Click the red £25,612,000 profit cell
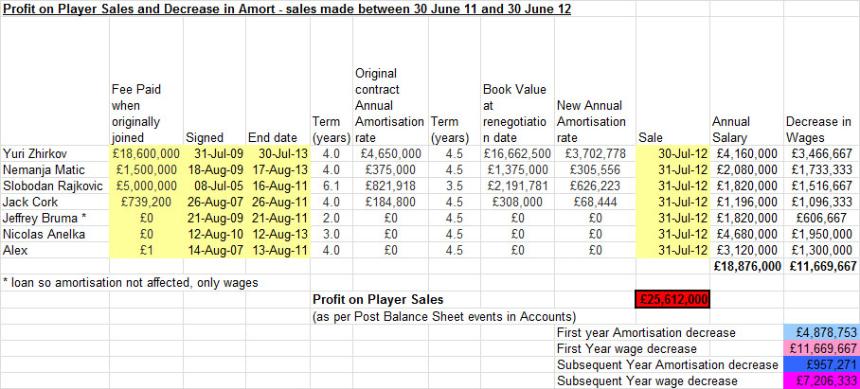860x389 pixels. [x=672, y=300]
